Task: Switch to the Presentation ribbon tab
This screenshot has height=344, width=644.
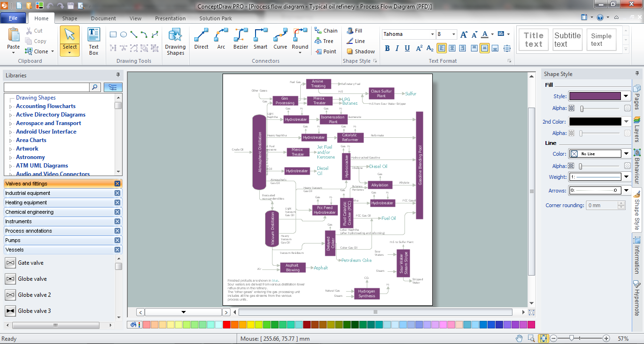Action: tap(170, 18)
